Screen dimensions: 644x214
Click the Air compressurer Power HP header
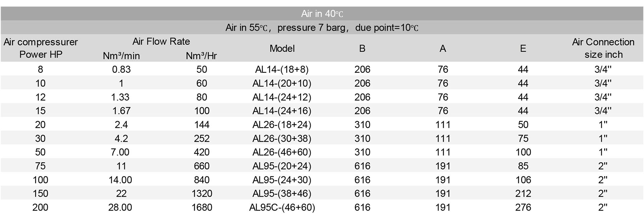coord(41,48)
